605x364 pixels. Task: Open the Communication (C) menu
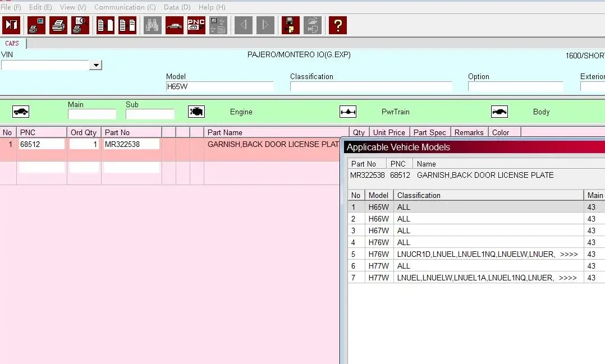(125, 7)
